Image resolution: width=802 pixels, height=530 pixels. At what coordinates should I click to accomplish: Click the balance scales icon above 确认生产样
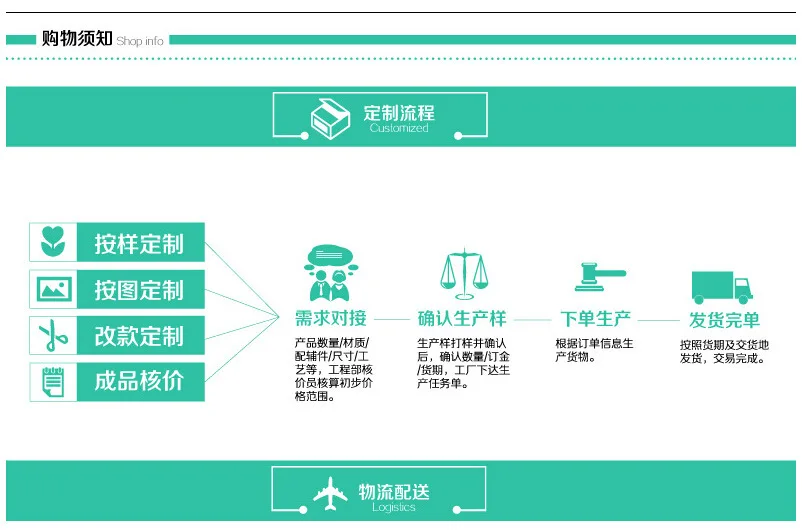click(464, 274)
